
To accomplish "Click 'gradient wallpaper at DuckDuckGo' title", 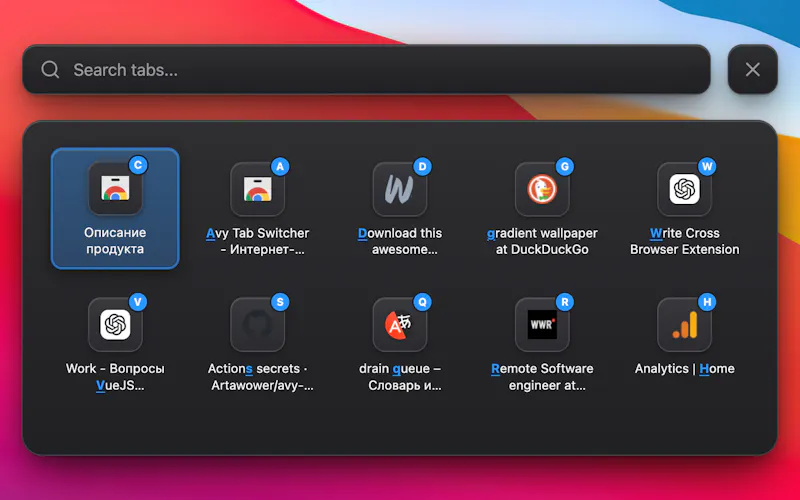I will point(542,241).
